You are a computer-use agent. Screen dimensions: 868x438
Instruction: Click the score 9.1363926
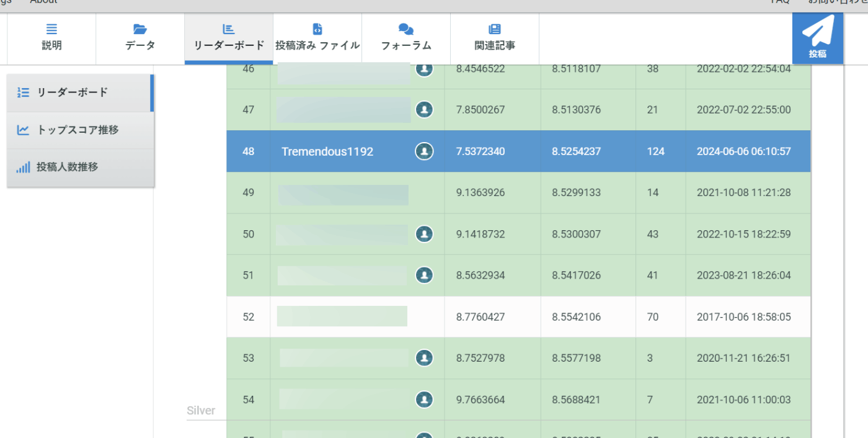[480, 193]
